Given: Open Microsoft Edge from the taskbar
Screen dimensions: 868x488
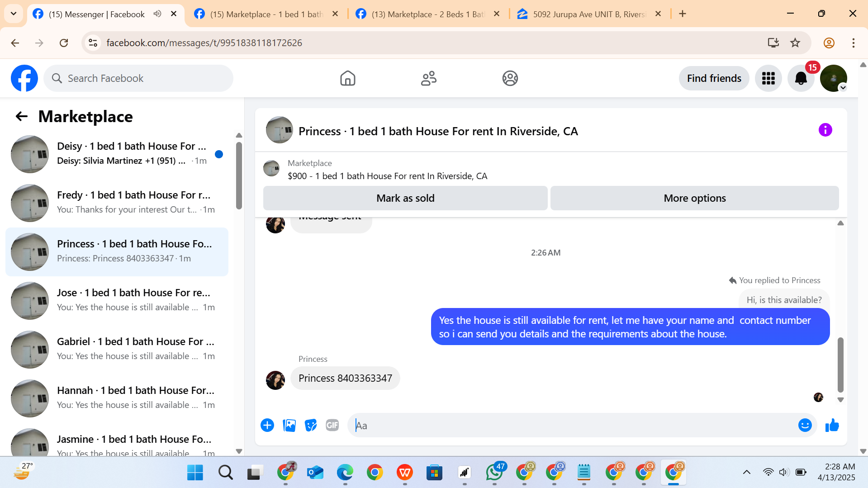Looking at the screenshot, I should click(345, 473).
